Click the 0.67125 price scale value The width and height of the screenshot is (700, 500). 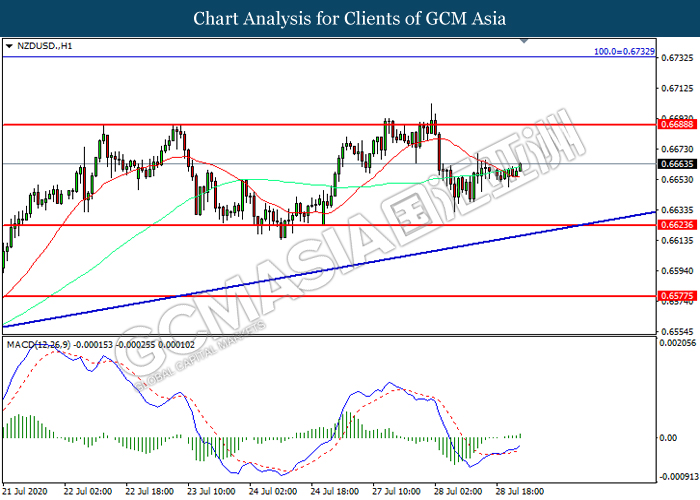[x=677, y=88]
